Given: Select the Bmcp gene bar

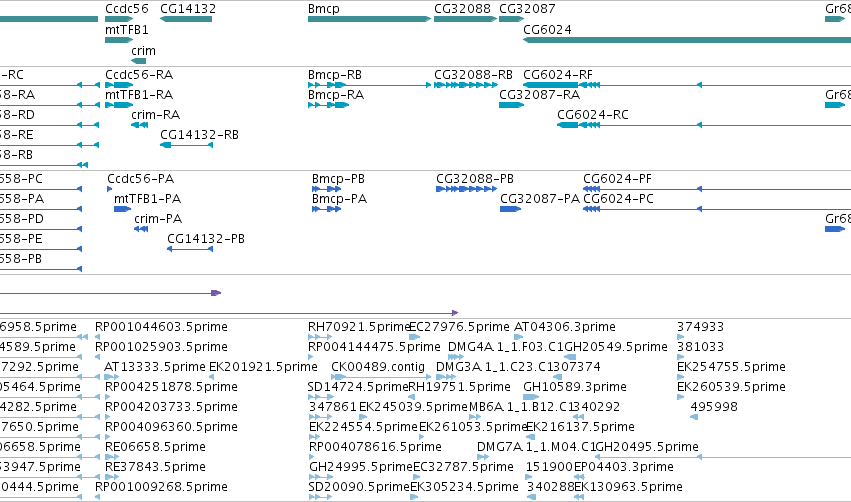Looking at the screenshot, I should click(x=369, y=19).
